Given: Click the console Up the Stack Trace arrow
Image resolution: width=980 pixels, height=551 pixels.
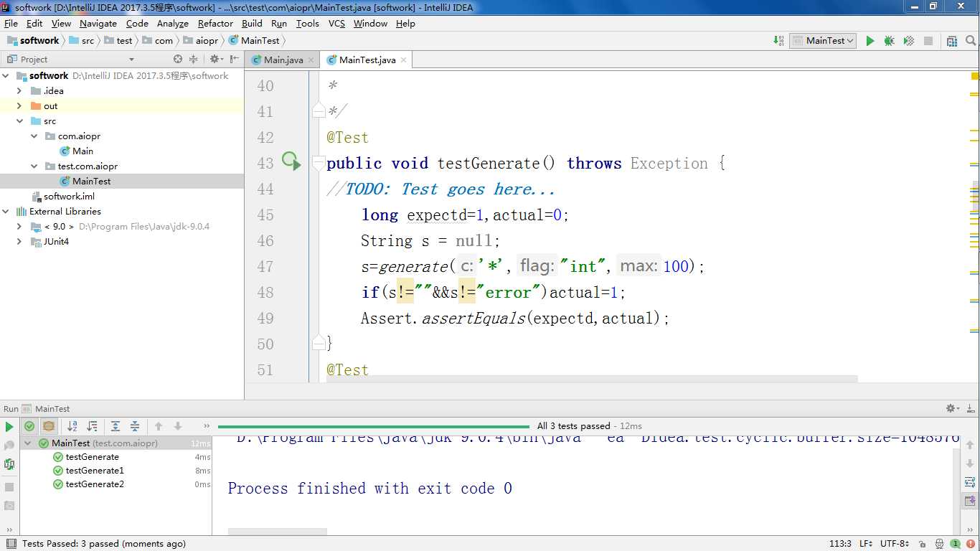Looking at the screenshot, I should (x=970, y=445).
